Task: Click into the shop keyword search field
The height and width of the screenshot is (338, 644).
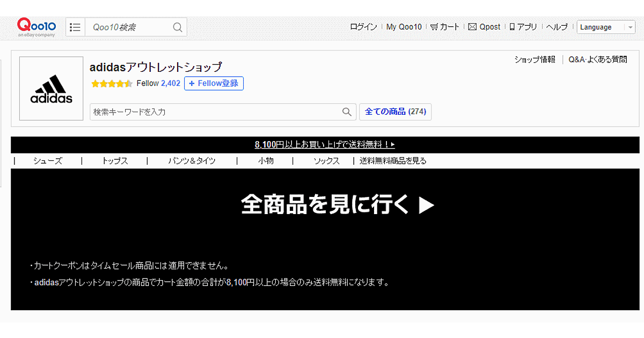Action: coord(215,112)
